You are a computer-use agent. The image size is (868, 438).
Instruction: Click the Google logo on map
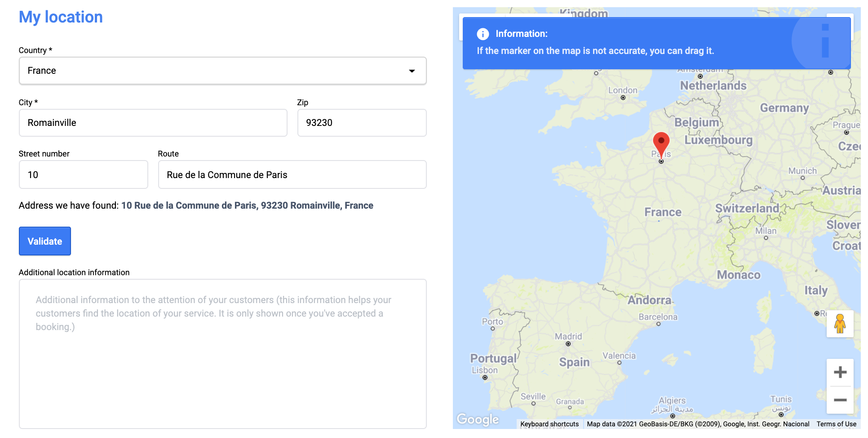tap(478, 419)
